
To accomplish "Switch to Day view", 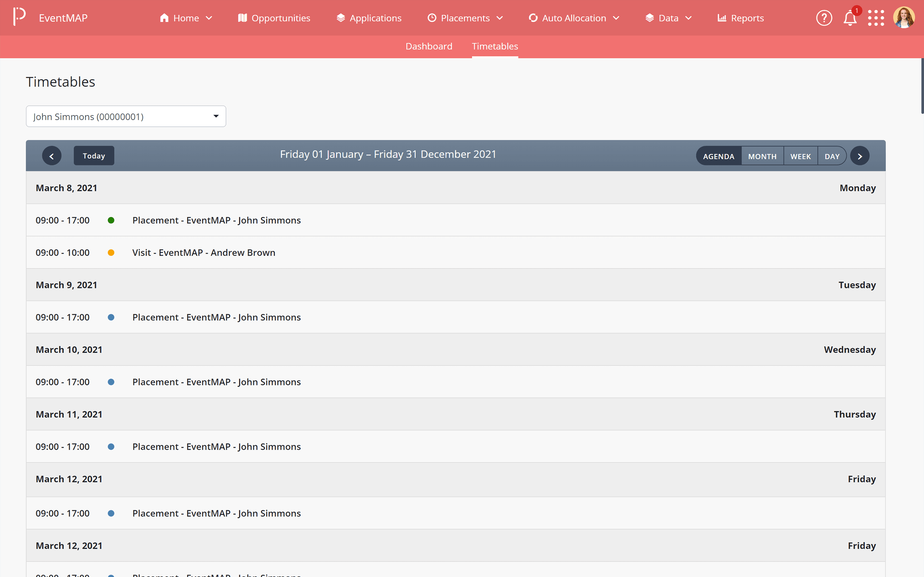I will [x=832, y=156].
